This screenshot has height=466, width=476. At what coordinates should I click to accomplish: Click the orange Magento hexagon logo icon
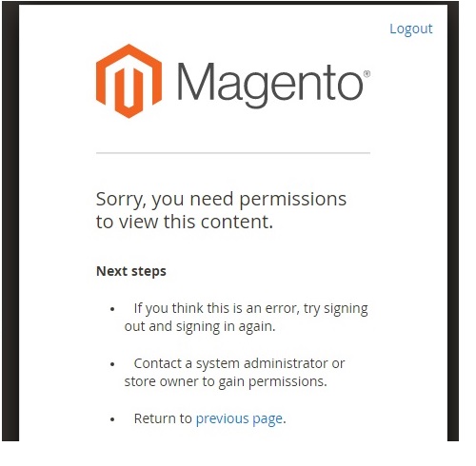[129, 81]
